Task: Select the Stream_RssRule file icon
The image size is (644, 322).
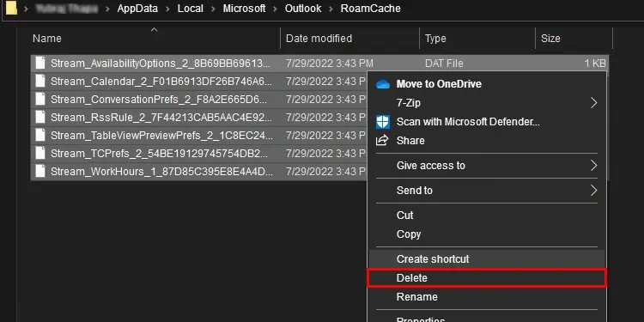Action: coord(40,118)
